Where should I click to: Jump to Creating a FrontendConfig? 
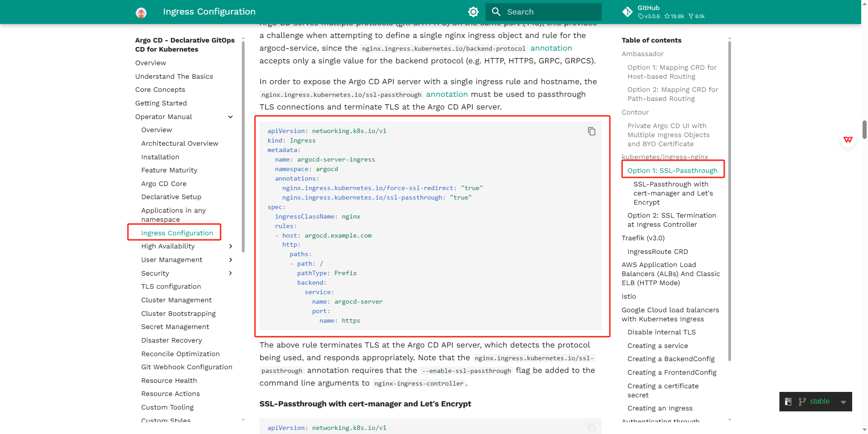coord(672,372)
